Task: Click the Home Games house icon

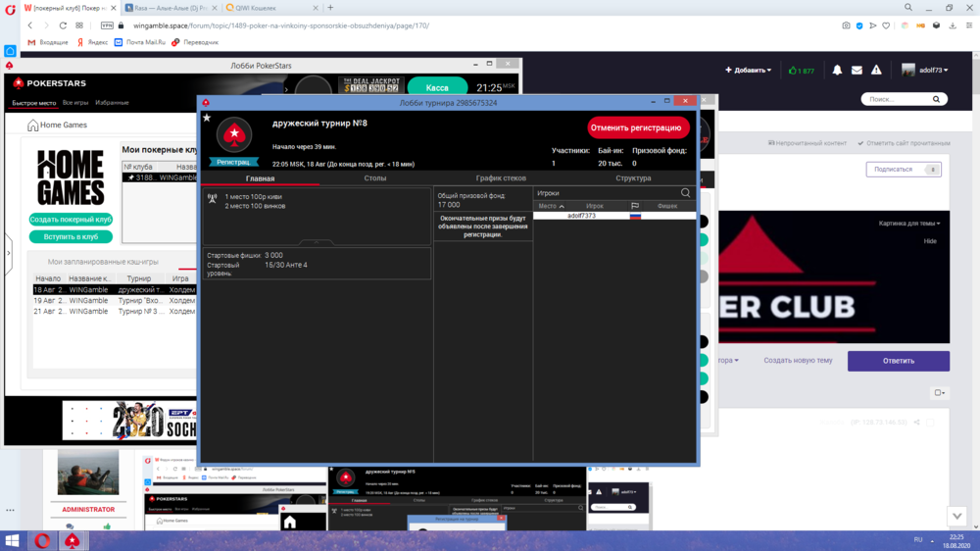Action: coord(33,125)
